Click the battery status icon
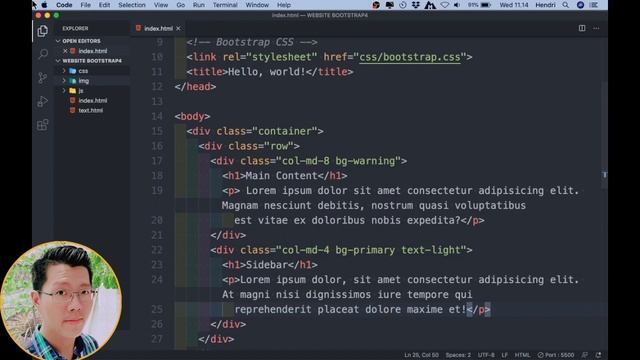Image resolution: width=640 pixels, height=360 pixels. point(486,5)
